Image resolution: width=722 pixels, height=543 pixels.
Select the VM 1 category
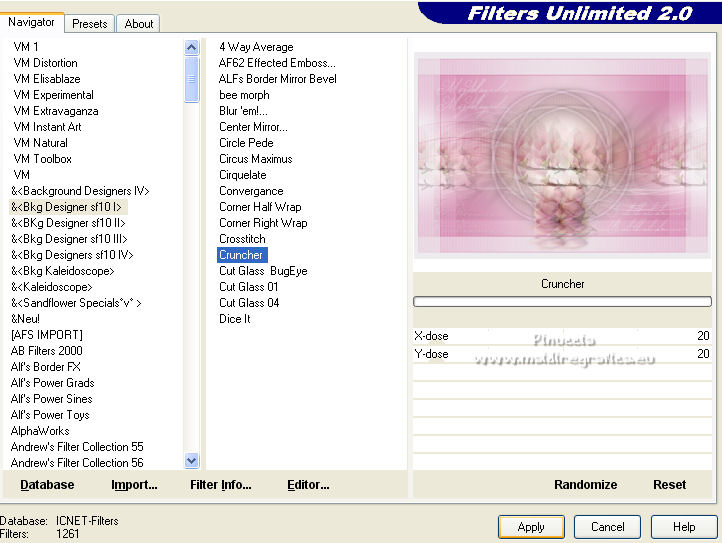click(26, 47)
